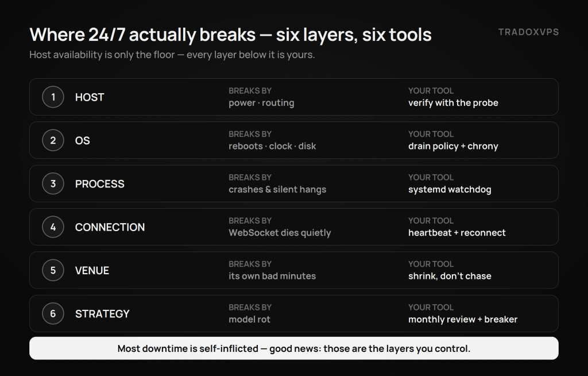The height and width of the screenshot is (376, 588).
Task: Select the PROCESS layer name
Action: 100,184
